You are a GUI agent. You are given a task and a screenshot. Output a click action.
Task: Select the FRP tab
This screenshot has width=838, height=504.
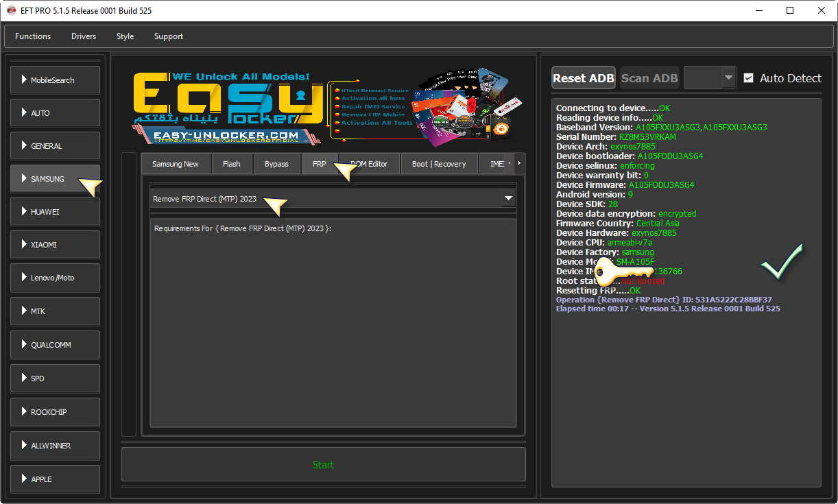click(320, 164)
